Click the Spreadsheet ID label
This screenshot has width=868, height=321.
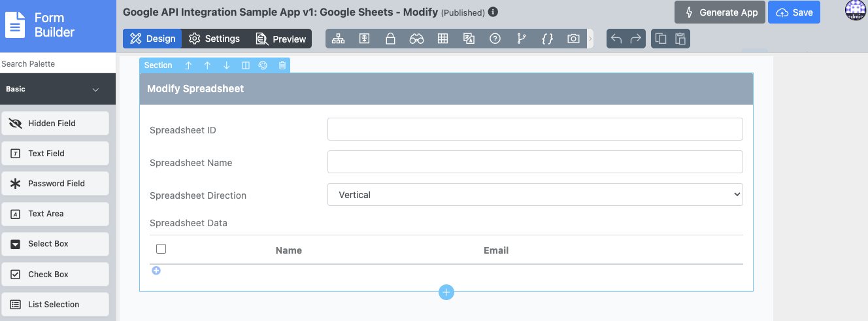pos(183,130)
